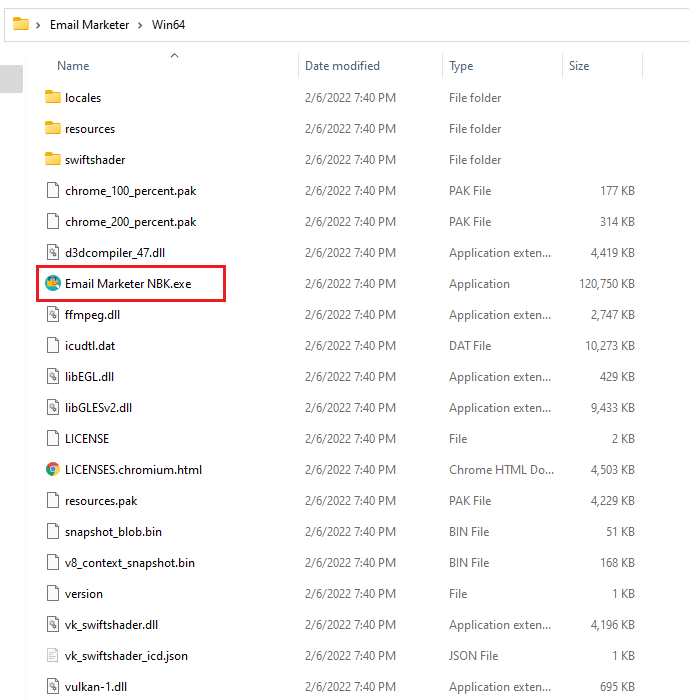Select the v8_context_snapshot.bin file name
Viewport: 689px width, 700px height.
[x=129, y=563]
